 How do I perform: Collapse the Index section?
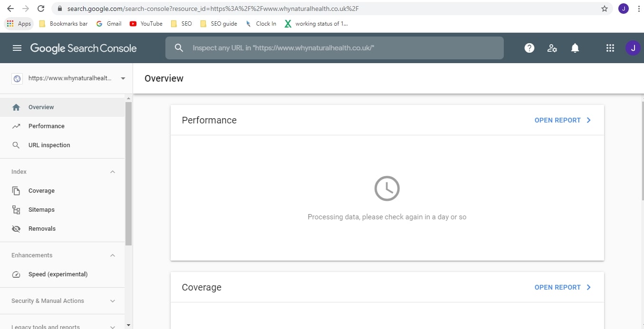click(113, 171)
